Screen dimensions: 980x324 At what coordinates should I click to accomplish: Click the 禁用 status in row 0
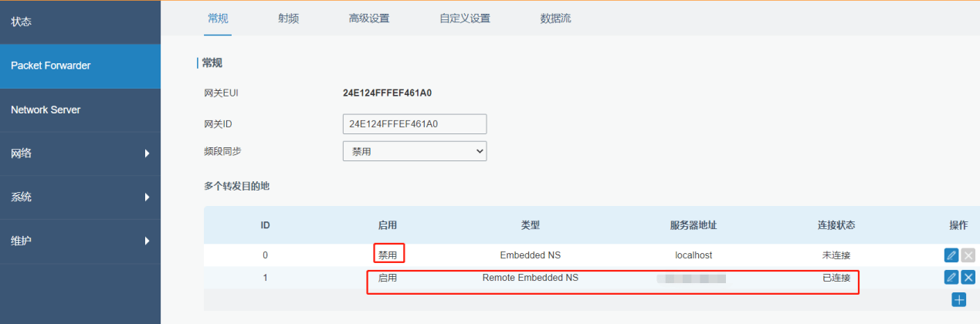(388, 255)
